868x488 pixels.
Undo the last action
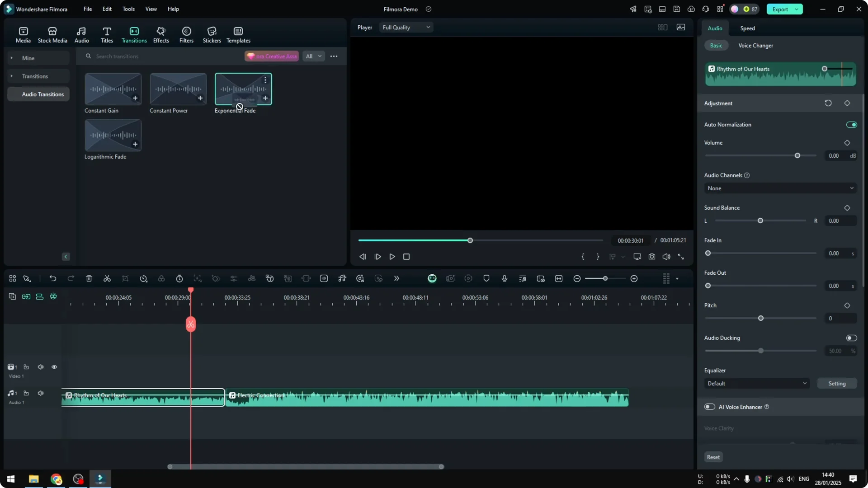[53, 278]
